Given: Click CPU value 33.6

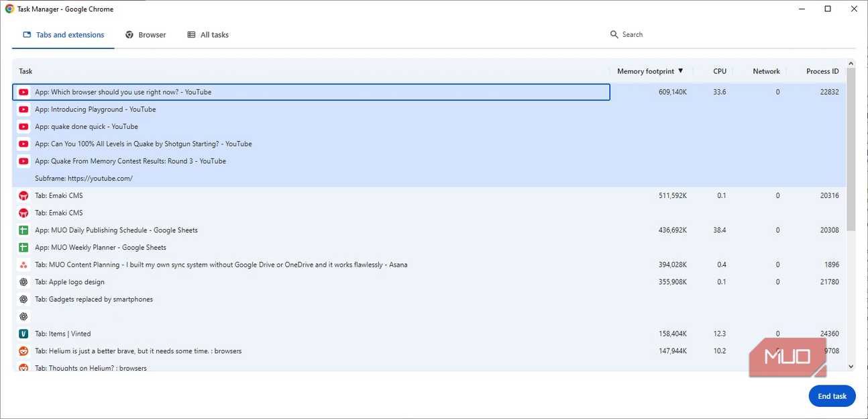Looking at the screenshot, I should pos(720,92).
